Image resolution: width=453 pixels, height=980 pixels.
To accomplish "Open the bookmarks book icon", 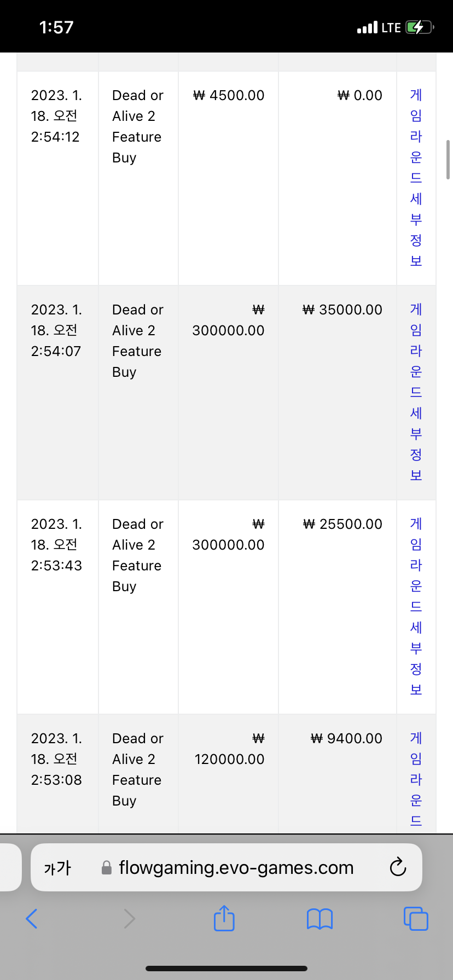I will click(320, 919).
